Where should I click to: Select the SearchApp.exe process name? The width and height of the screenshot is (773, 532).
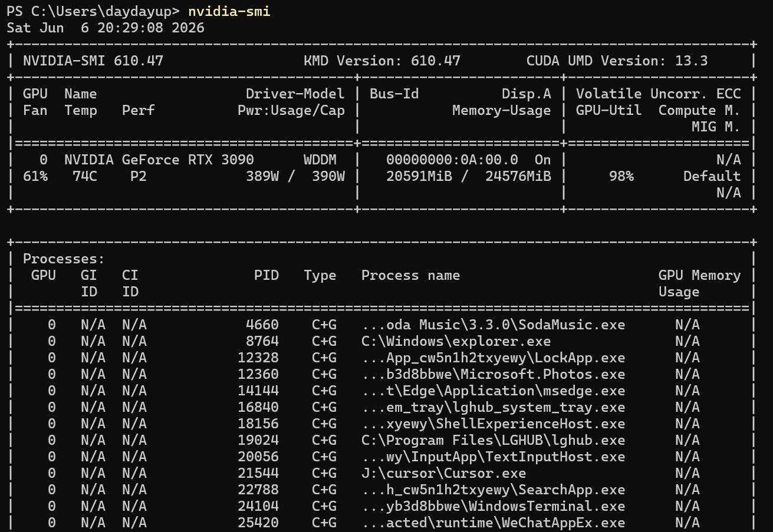click(x=493, y=490)
